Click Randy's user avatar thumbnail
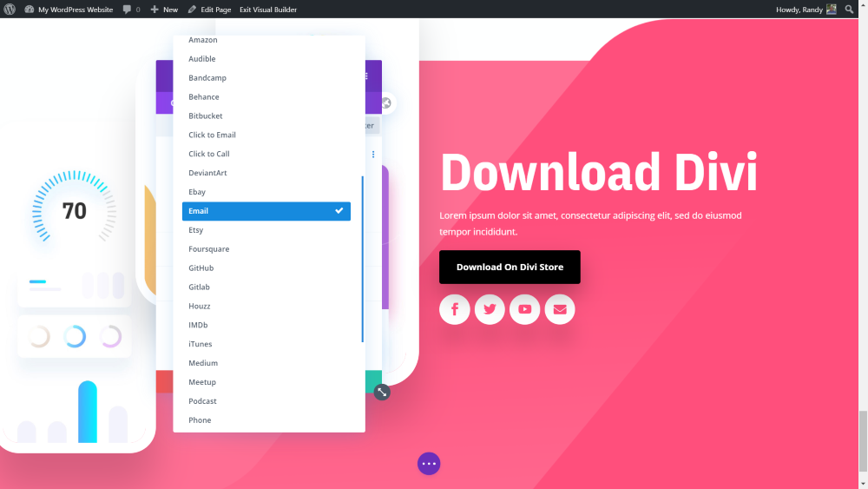The height and width of the screenshot is (489, 868). (831, 9)
